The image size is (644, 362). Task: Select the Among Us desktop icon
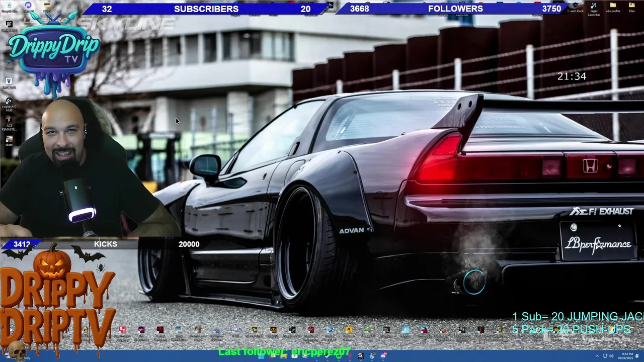[x=424, y=333]
